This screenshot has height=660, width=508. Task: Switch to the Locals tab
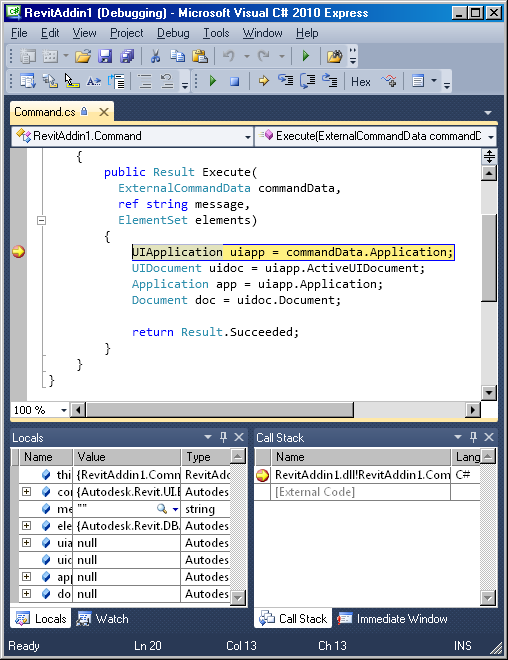tap(41, 619)
